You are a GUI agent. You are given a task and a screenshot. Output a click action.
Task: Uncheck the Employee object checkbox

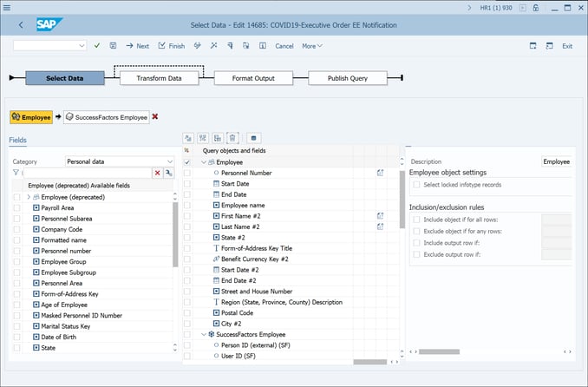point(186,162)
